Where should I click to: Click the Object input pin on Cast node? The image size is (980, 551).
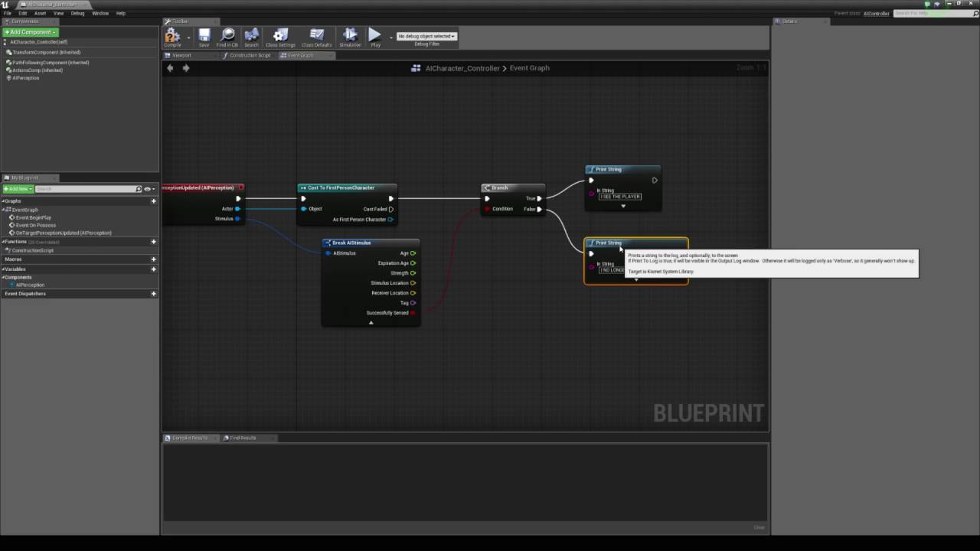(304, 209)
